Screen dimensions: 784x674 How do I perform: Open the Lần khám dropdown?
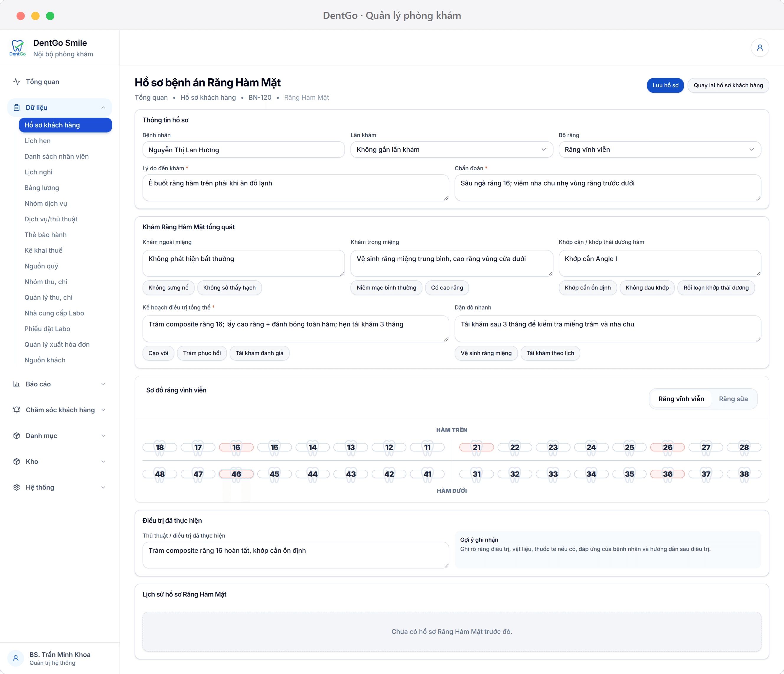point(451,150)
